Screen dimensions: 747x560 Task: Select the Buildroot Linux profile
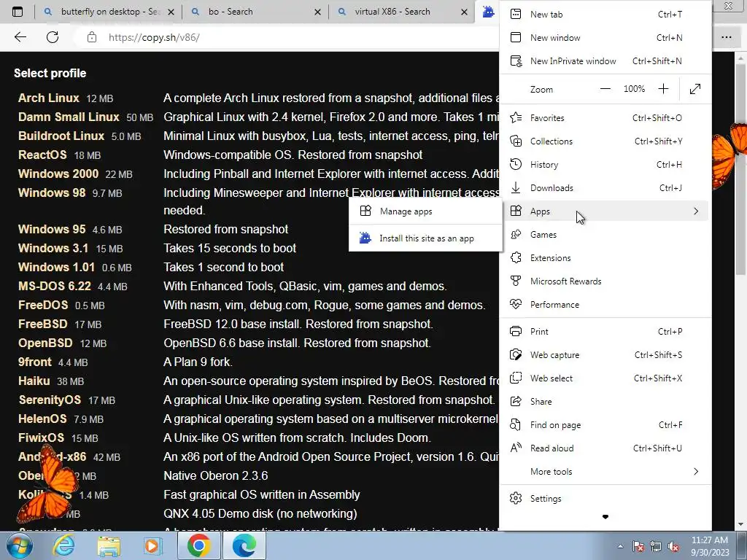click(x=61, y=136)
